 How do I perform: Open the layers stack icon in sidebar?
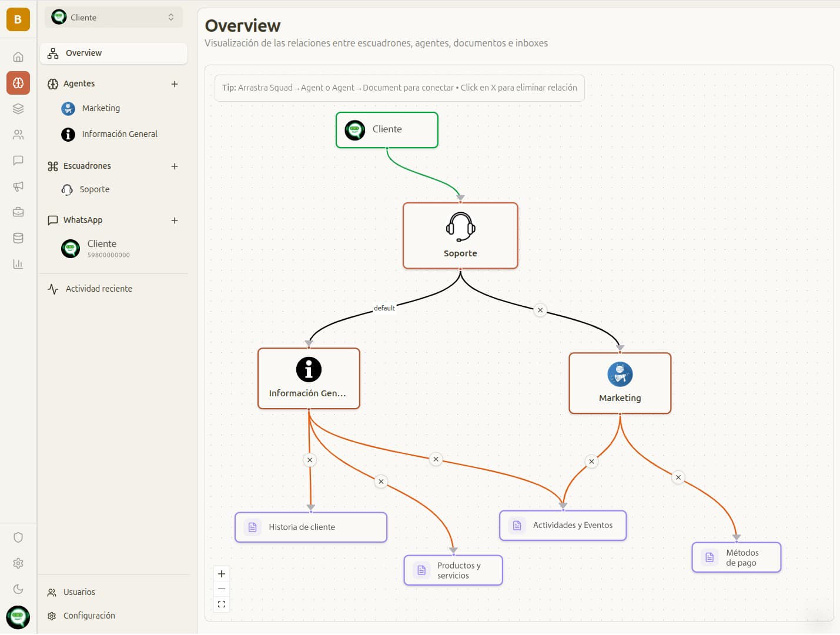(18, 109)
